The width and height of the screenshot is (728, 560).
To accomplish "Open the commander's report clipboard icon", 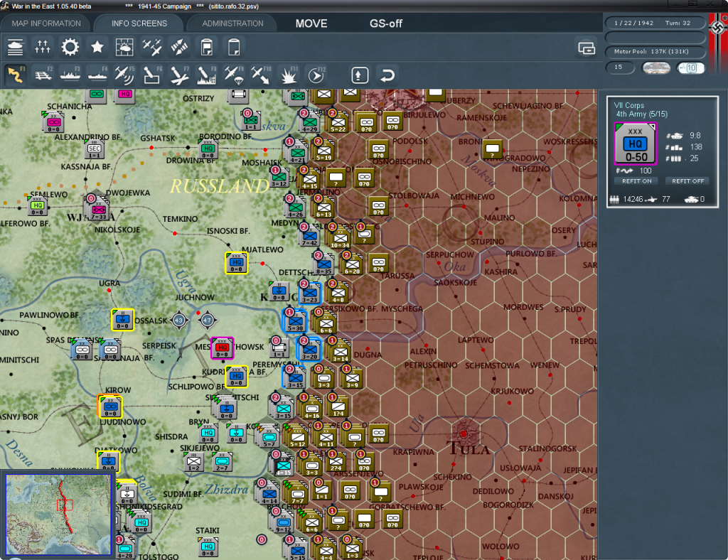I will (207, 48).
